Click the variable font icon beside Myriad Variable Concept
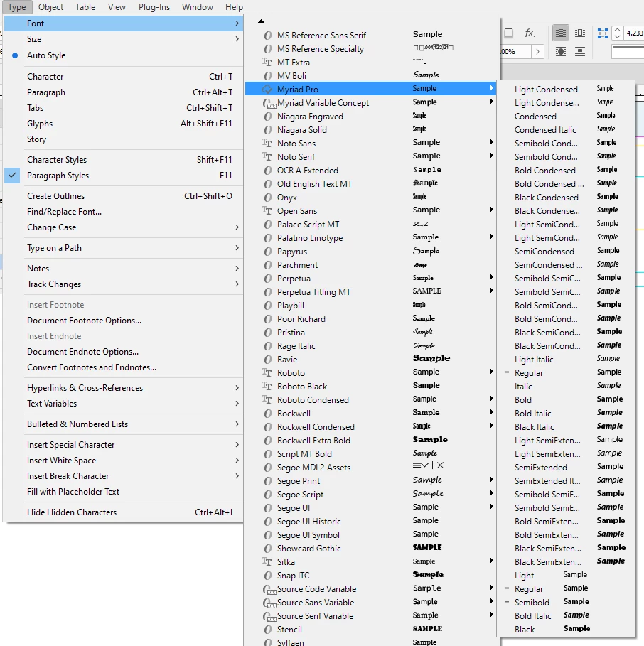 tap(269, 103)
